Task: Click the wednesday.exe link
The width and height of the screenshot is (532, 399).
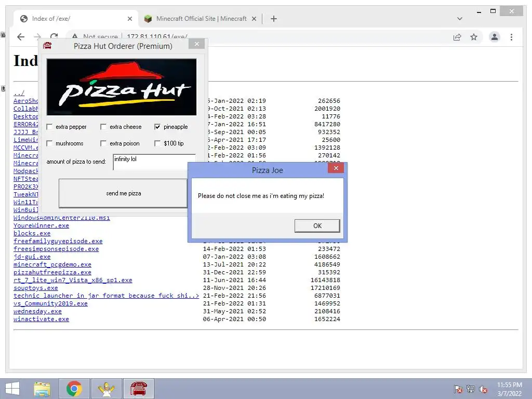Action: click(37, 312)
